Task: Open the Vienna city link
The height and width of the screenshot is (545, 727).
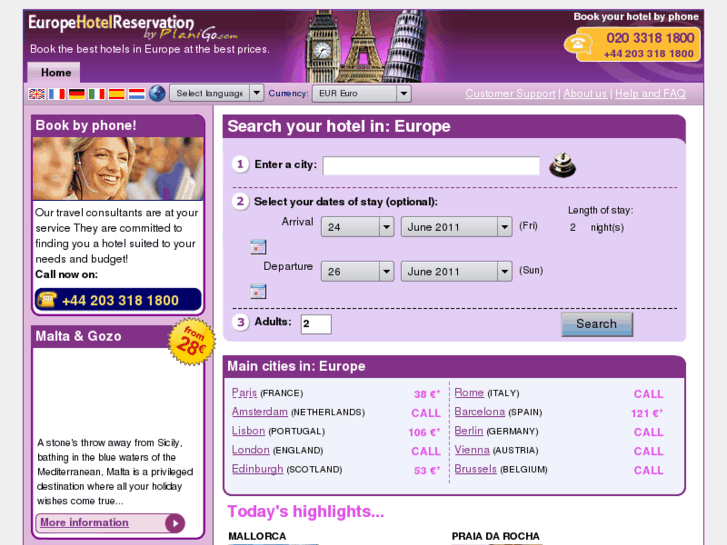Action: 472,450
